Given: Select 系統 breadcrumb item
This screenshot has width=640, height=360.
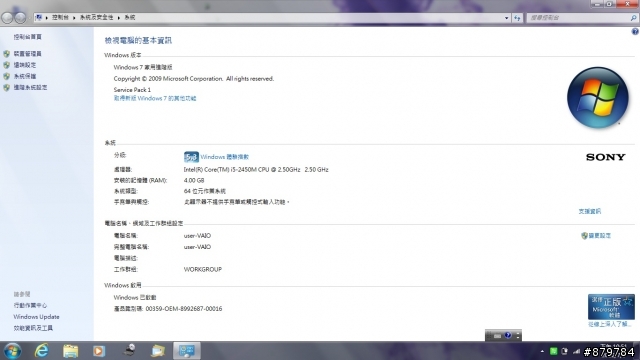Looking at the screenshot, I should point(130,18).
